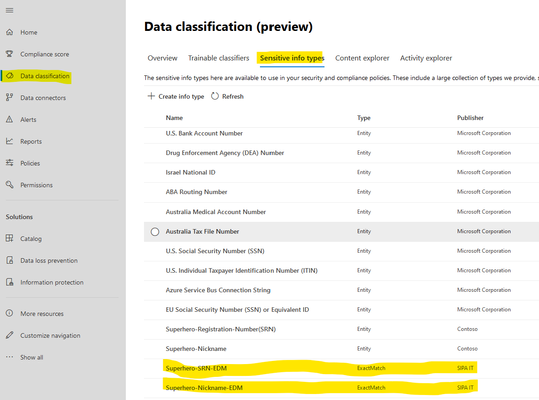Open the Reports chart icon
This screenshot has width=539, height=400.
(10, 141)
